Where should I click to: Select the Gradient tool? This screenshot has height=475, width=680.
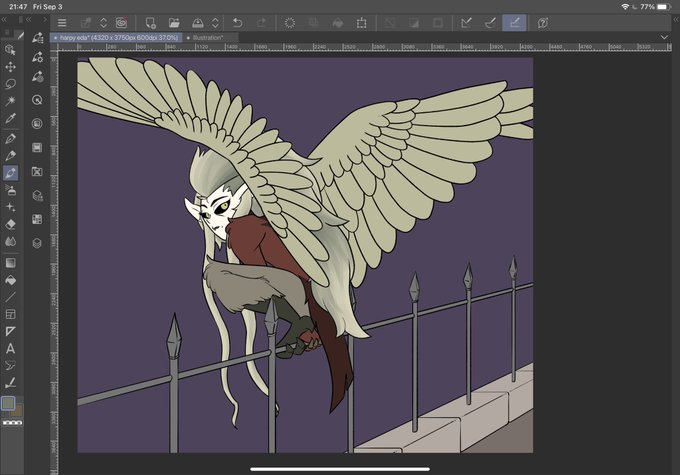[x=10, y=263]
